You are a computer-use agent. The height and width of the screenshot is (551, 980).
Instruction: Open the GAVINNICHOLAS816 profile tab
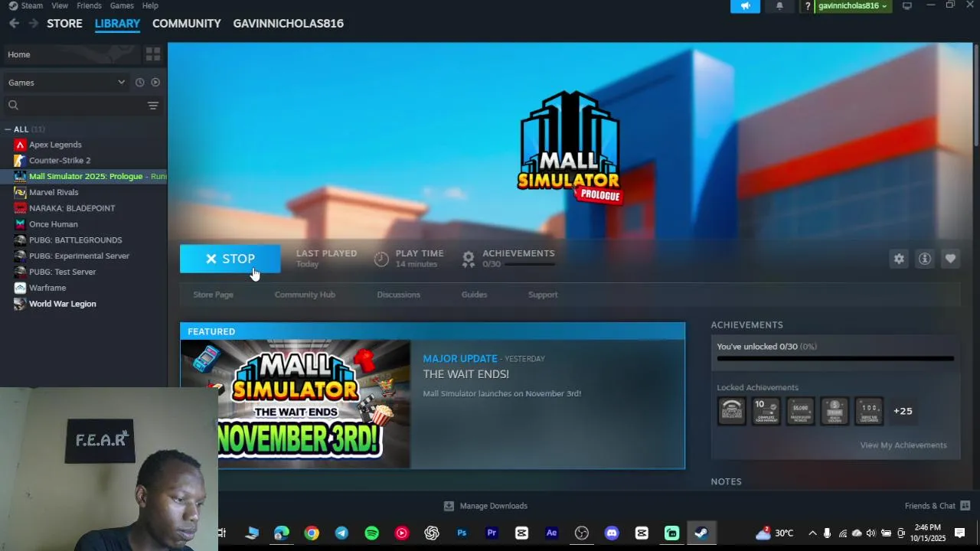coord(288,24)
